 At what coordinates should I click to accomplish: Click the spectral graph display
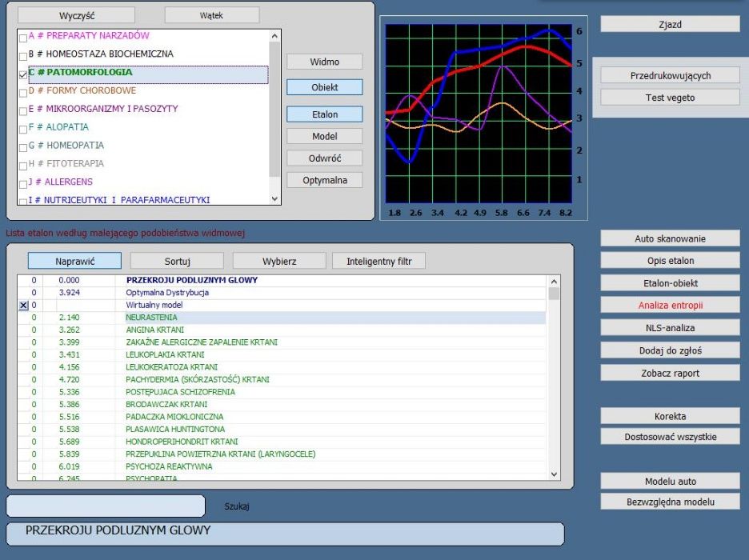[478, 114]
